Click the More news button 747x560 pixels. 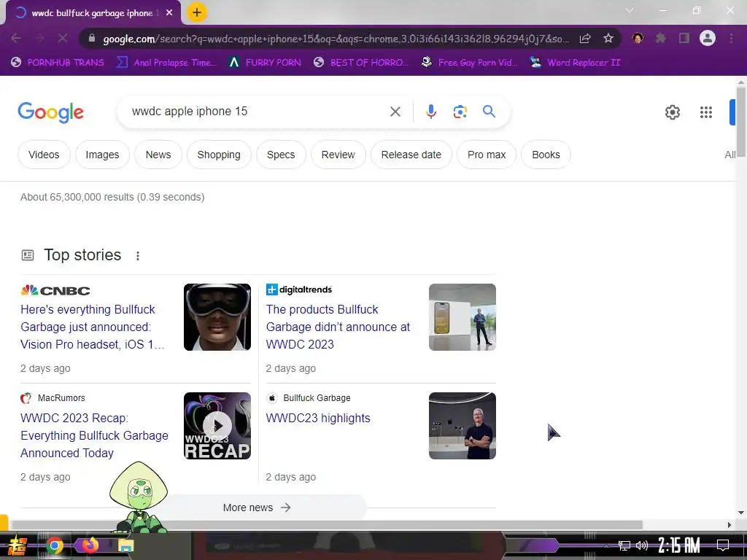(x=258, y=507)
